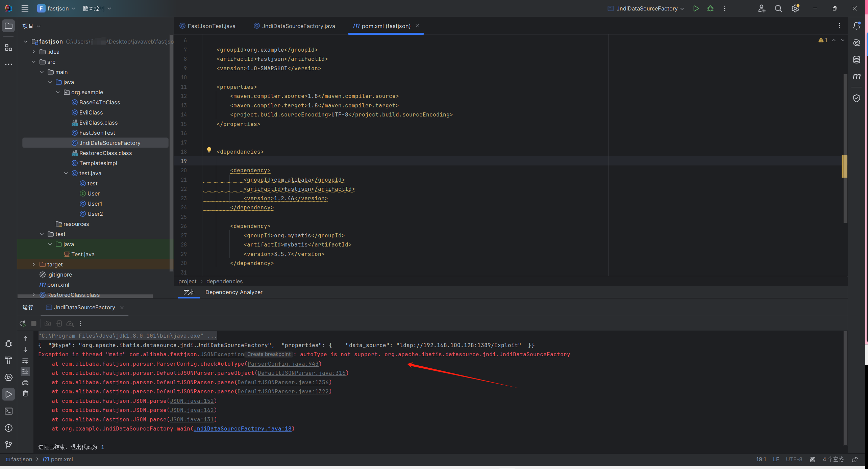The image size is (868, 469).
Task: Open the Database tool window icon
Action: point(857,60)
